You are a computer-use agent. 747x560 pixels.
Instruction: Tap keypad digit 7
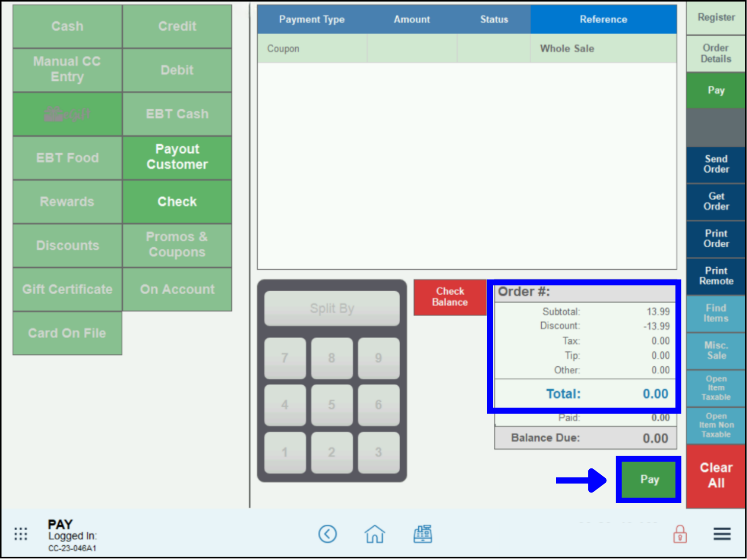pos(285,358)
